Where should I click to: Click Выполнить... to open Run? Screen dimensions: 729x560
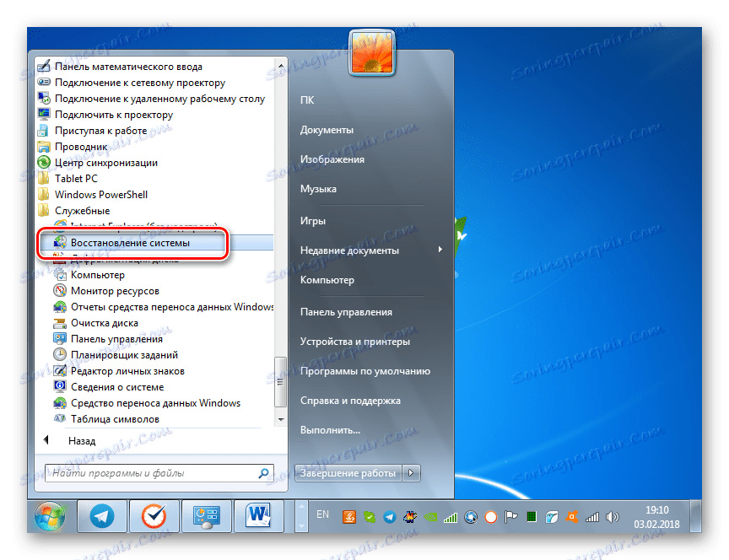pyautogui.click(x=330, y=430)
